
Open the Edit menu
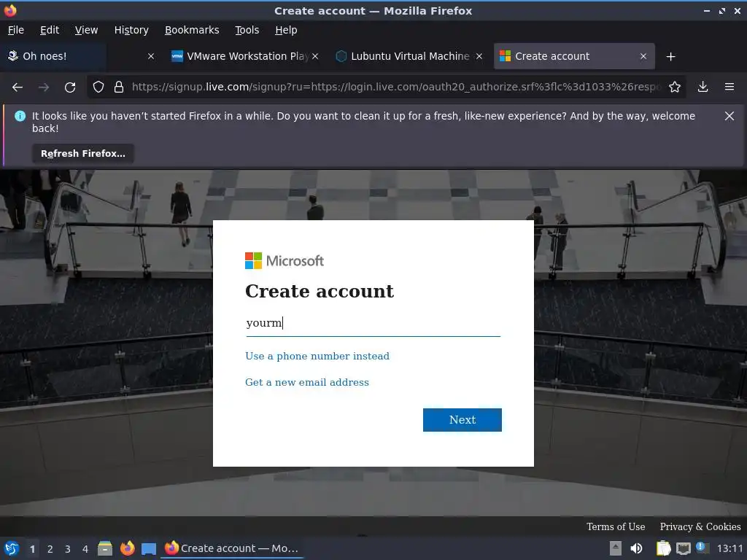pos(50,30)
